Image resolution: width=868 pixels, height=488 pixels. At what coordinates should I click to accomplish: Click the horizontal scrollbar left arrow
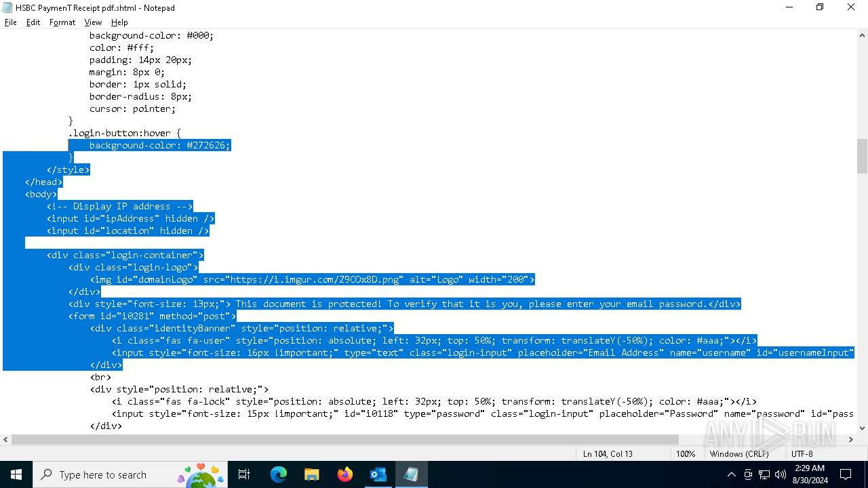click(x=5, y=439)
